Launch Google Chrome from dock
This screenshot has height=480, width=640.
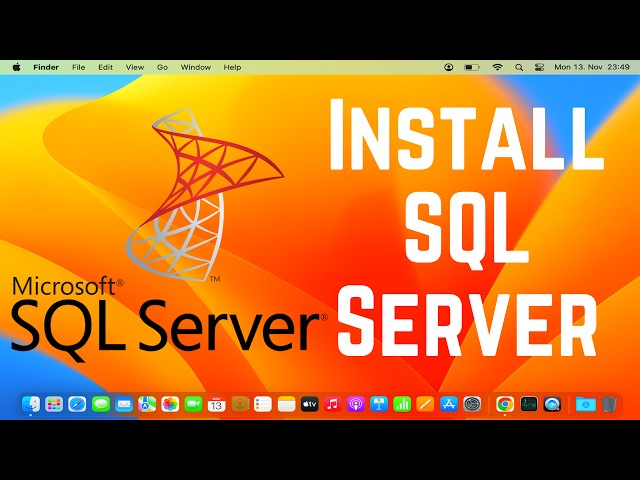click(505, 404)
